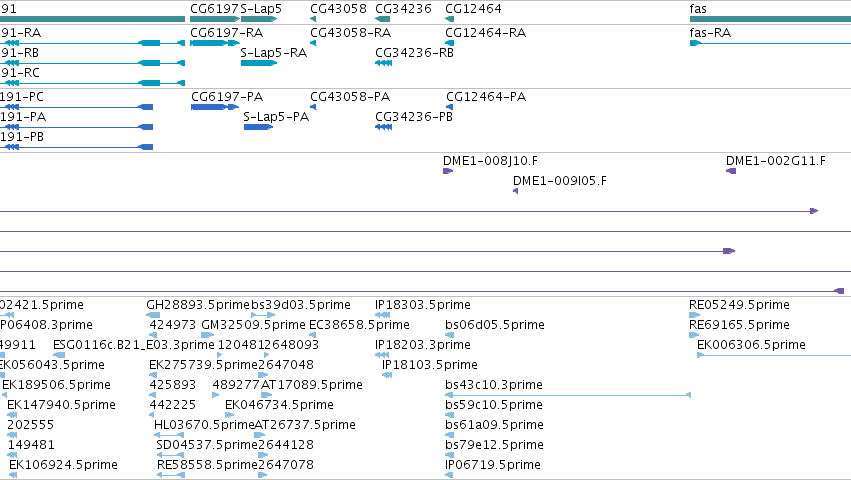Open the 442225 feature label

pyautogui.click(x=173, y=405)
